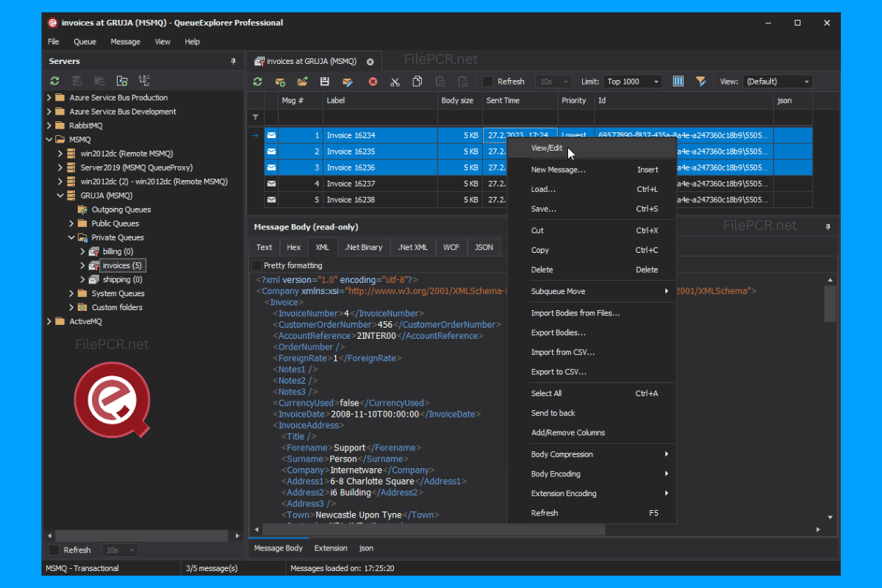
Task: Expand the RabbitMQ tree node
Action: 49,126
